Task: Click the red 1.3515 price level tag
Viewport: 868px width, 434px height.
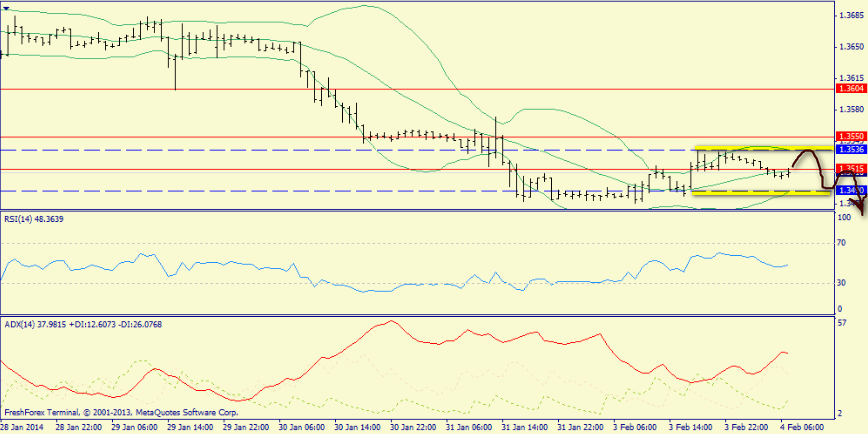Action: click(x=850, y=168)
